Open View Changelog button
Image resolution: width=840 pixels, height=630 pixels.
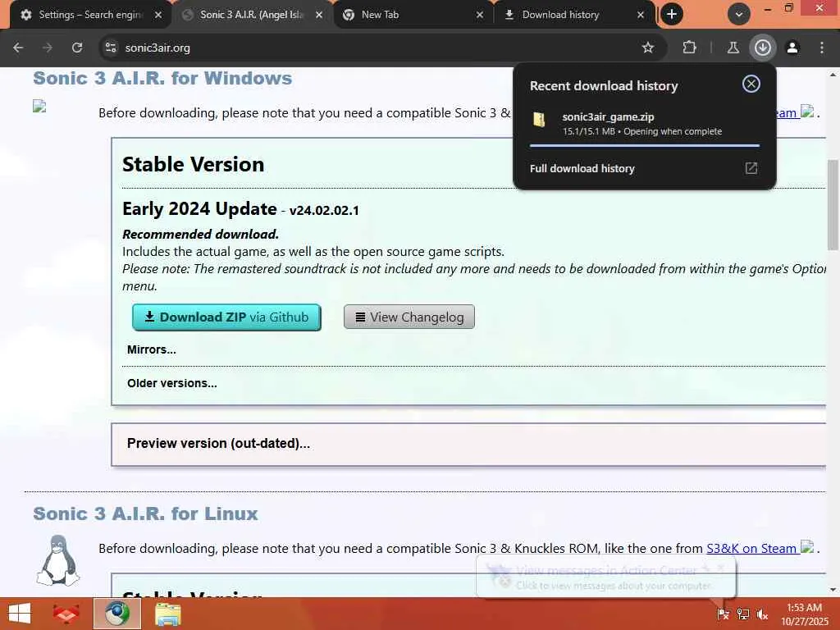[409, 317]
